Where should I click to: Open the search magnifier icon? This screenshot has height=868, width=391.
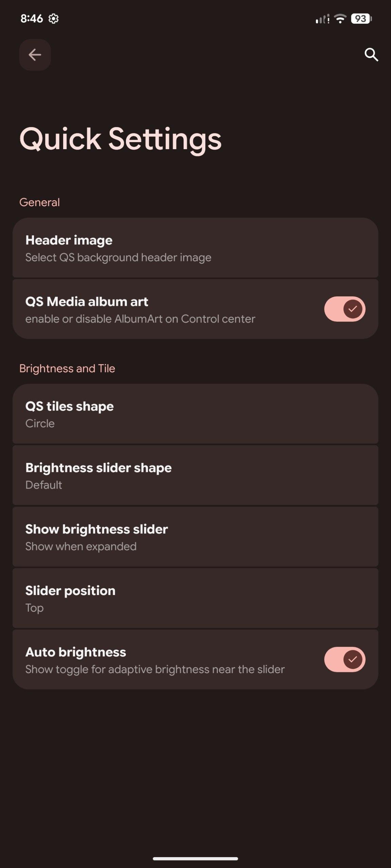371,55
